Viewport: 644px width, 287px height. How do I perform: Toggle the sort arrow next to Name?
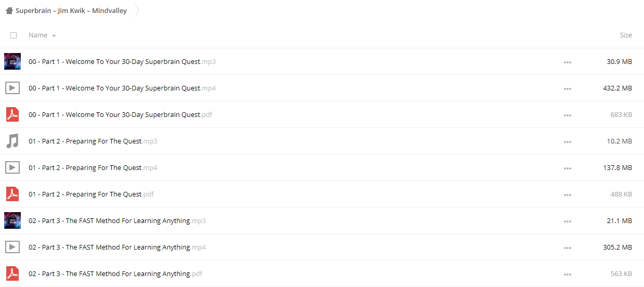tap(54, 35)
